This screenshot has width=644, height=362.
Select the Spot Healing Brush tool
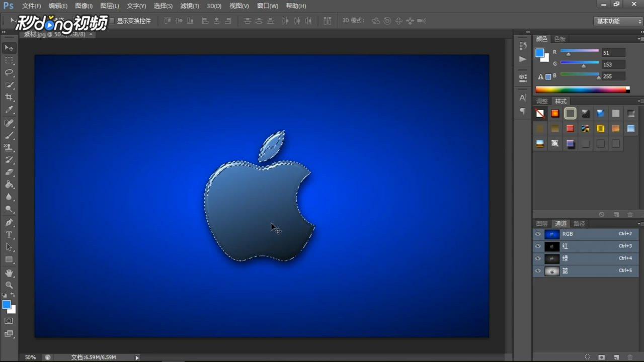coord(9,123)
